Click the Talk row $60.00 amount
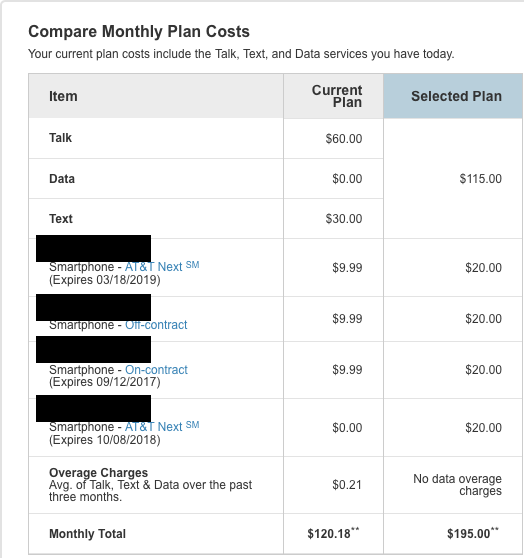 344,138
